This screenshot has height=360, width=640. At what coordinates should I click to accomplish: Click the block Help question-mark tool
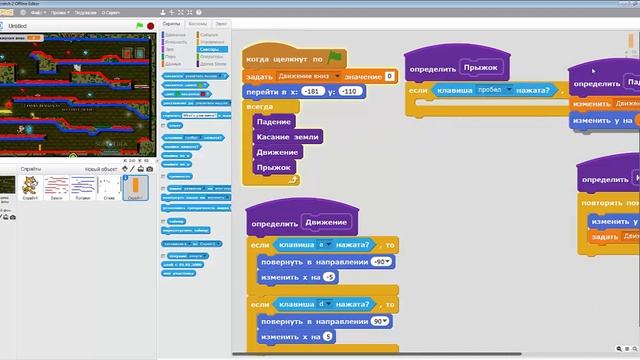(199, 12)
